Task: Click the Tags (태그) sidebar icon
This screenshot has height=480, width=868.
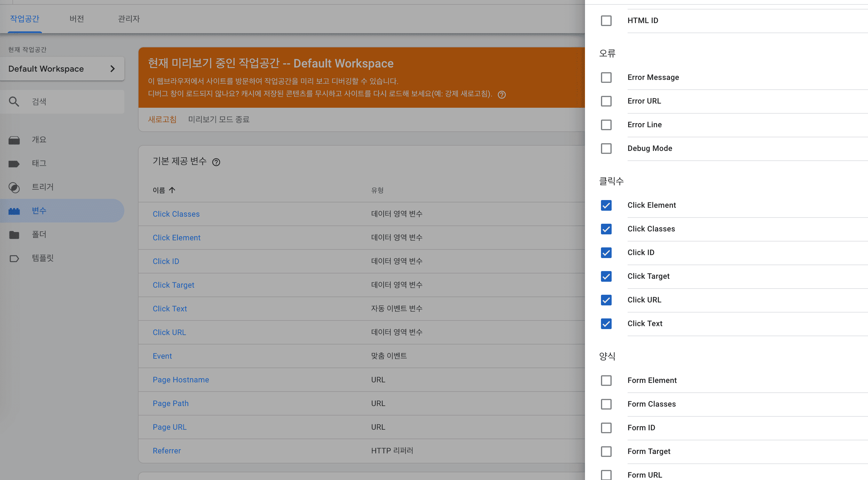Action: point(14,164)
